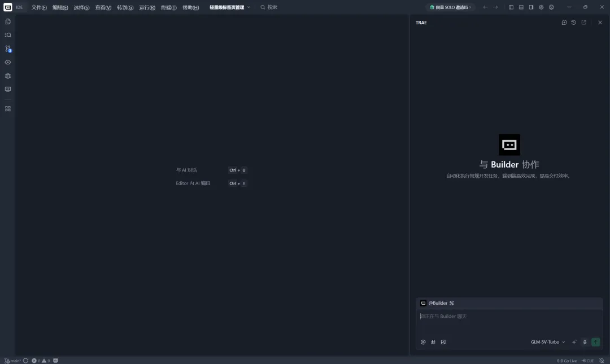Click CUE in status bar
The height and width of the screenshot is (364, 610).
click(x=588, y=361)
